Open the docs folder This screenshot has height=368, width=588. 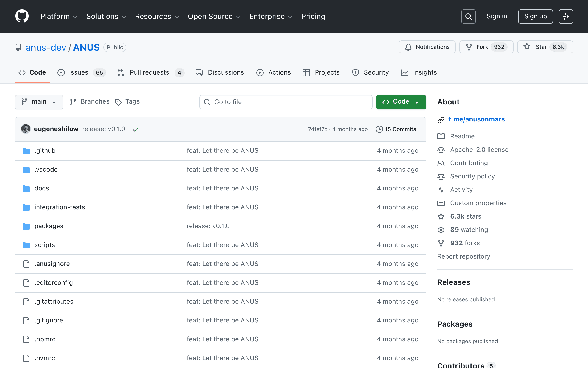pyautogui.click(x=42, y=188)
